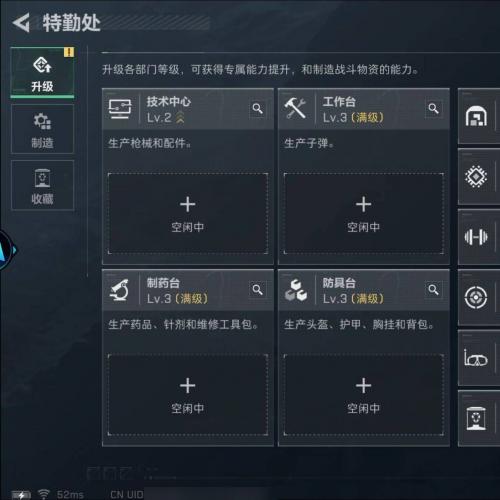Screen dimensions: 500x500
Task: Add production in 工作台 idle slot
Action: point(364,214)
